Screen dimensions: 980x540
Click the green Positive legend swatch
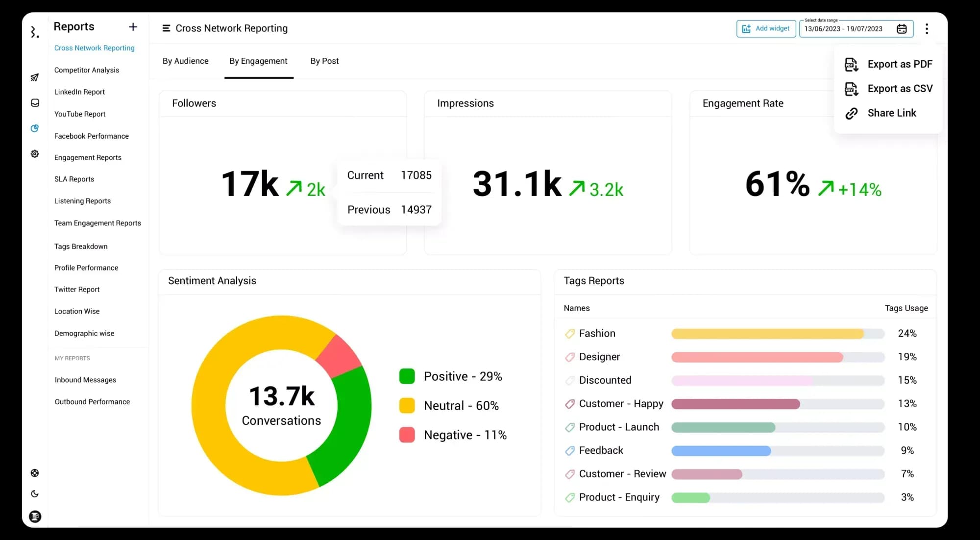[407, 376]
